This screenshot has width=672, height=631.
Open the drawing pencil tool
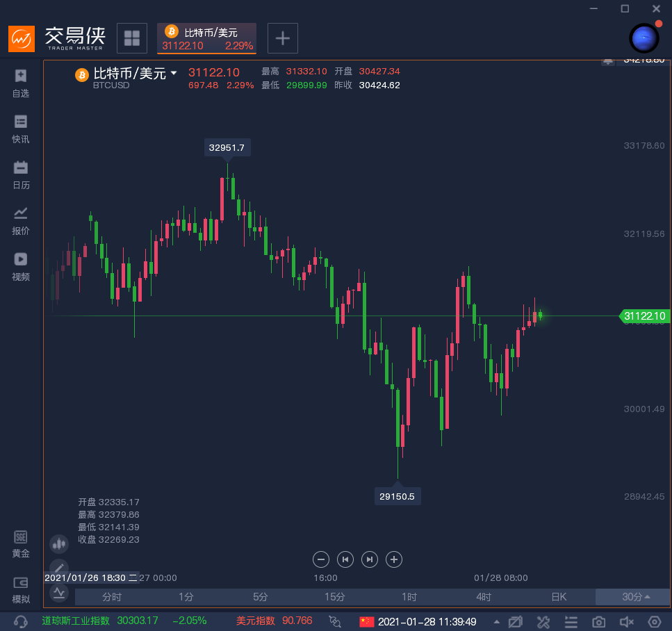[58, 568]
